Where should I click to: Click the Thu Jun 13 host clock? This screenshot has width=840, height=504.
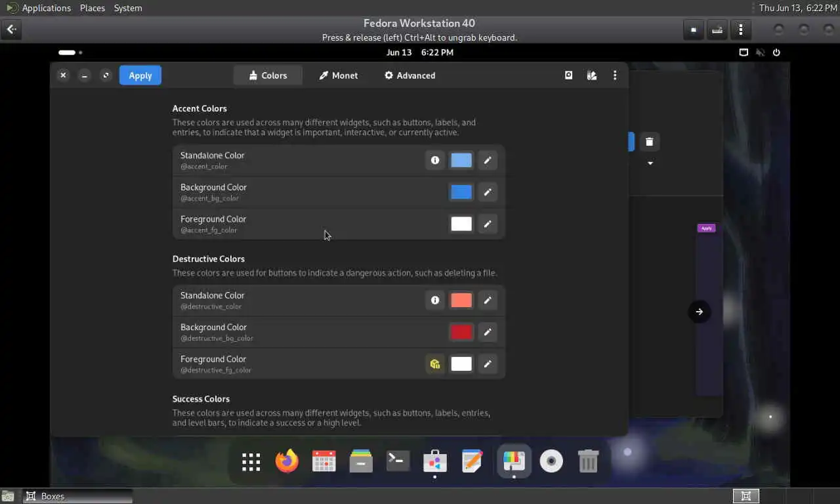pos(799,8)
